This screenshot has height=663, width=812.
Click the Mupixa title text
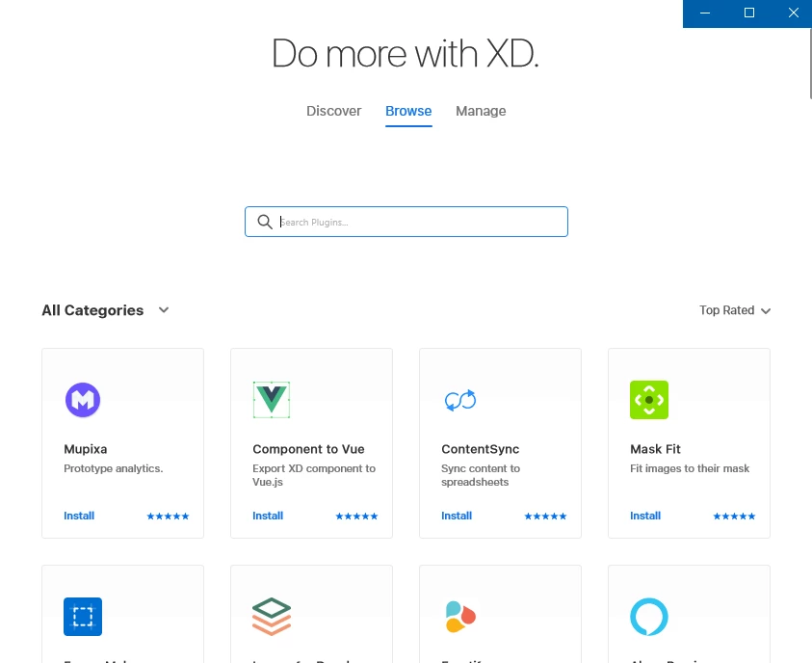point(86,449)
